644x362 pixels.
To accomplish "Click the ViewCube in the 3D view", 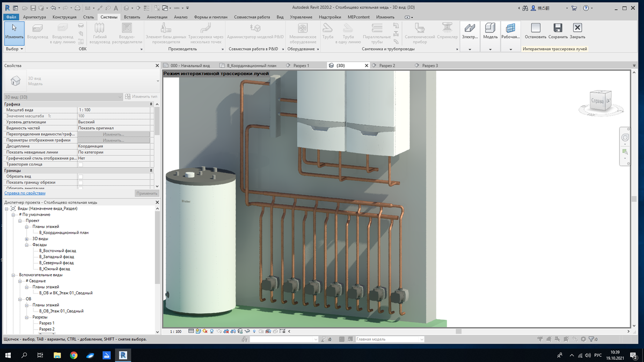I will [598, 101].
